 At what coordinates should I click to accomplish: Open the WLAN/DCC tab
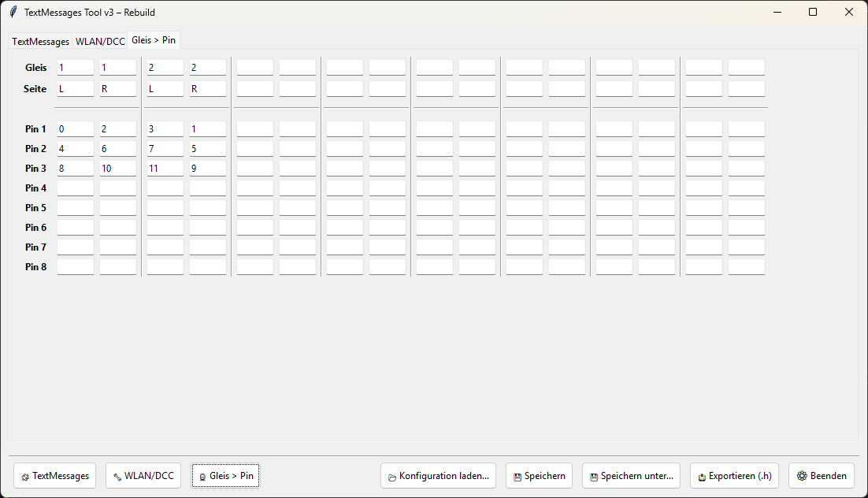click(x=100, y=42)
